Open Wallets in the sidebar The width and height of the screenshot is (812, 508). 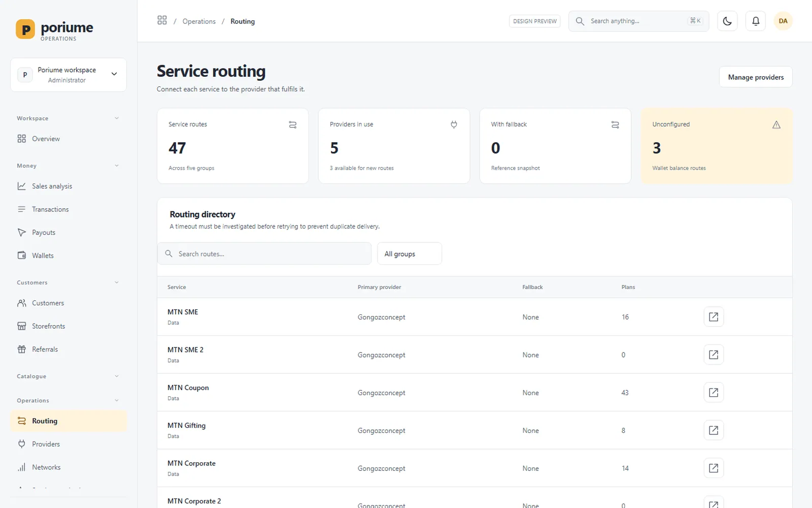click(x=69, y=256)
